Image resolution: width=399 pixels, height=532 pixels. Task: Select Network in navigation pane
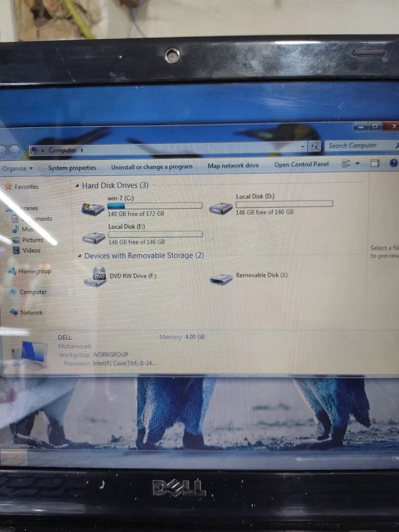click(32, 312)
